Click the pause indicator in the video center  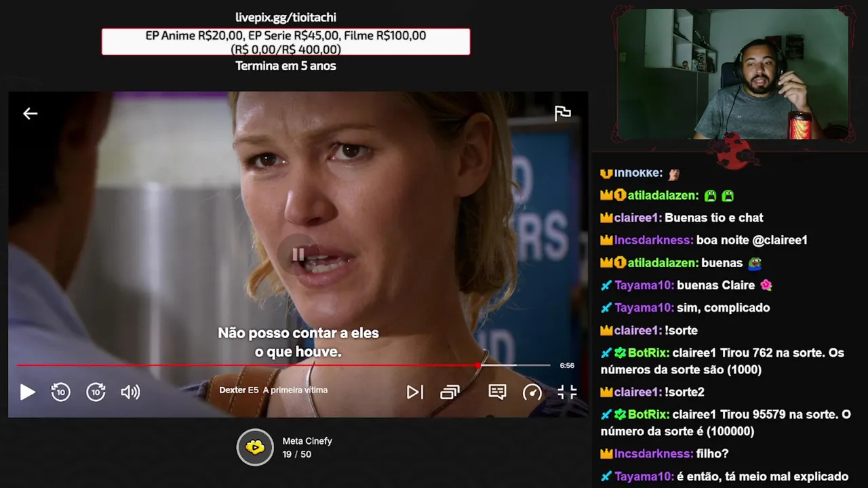click(x=298, y=255)
